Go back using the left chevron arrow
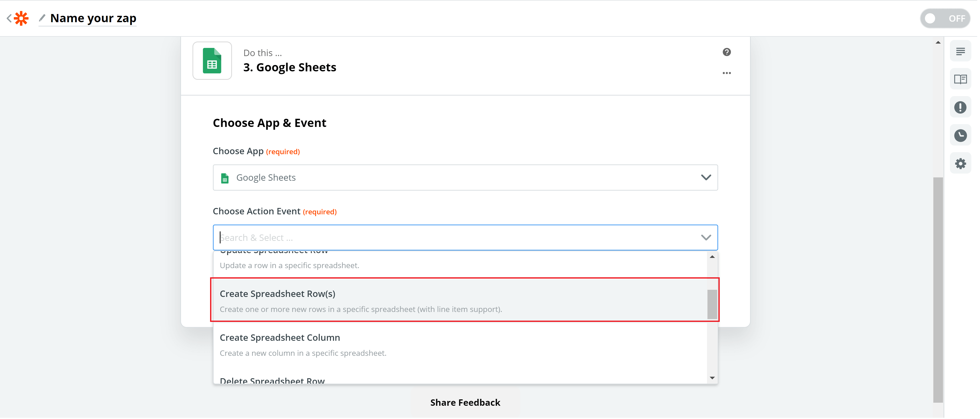The height and width of the screenshot is (419, 980). (9, 18)
